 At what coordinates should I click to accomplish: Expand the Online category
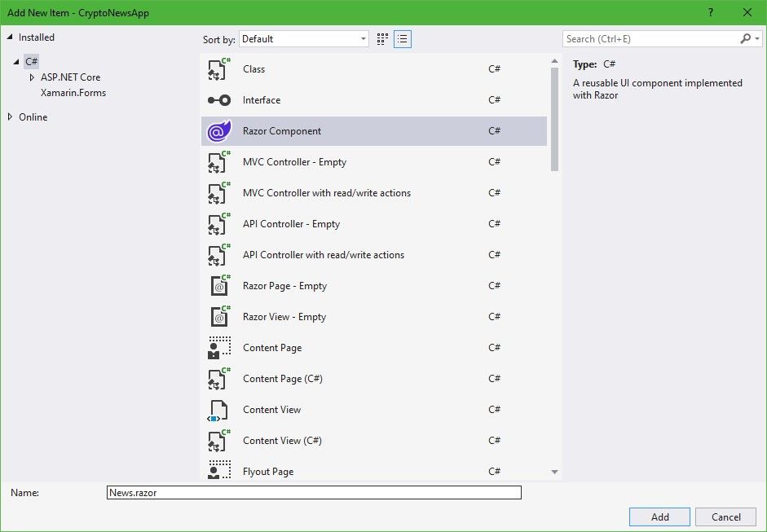pos(10,117)
